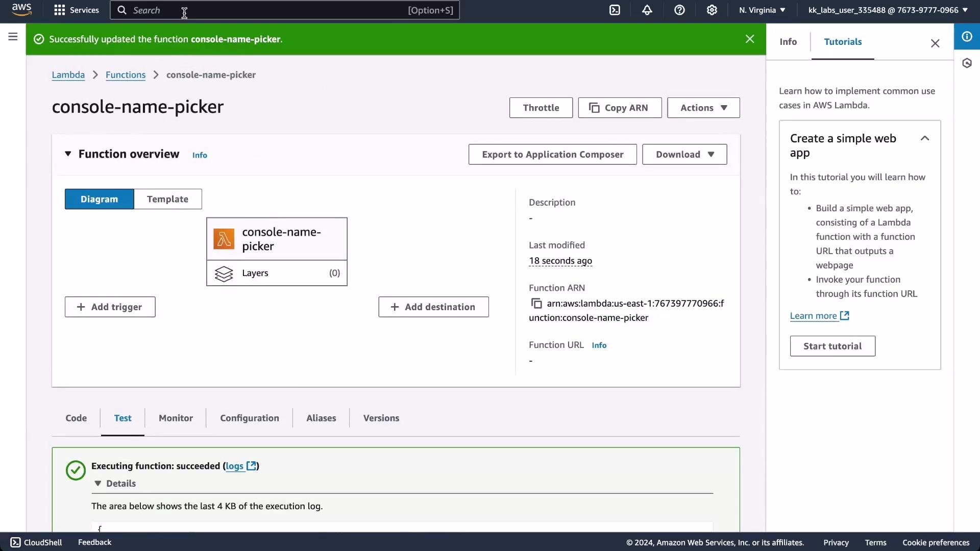Click the Learn more external icon
This screenshot has height=551, width=980.
[845, 316]
